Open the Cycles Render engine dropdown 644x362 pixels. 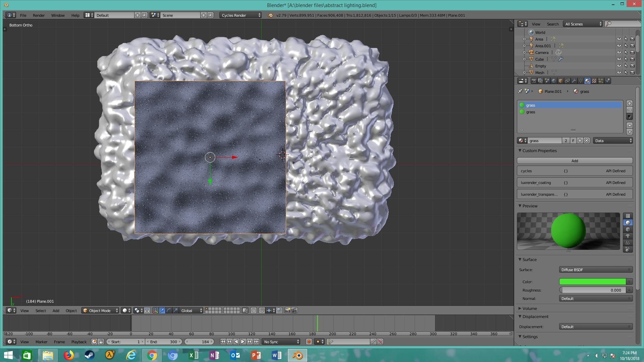click(x=240, y=15)
